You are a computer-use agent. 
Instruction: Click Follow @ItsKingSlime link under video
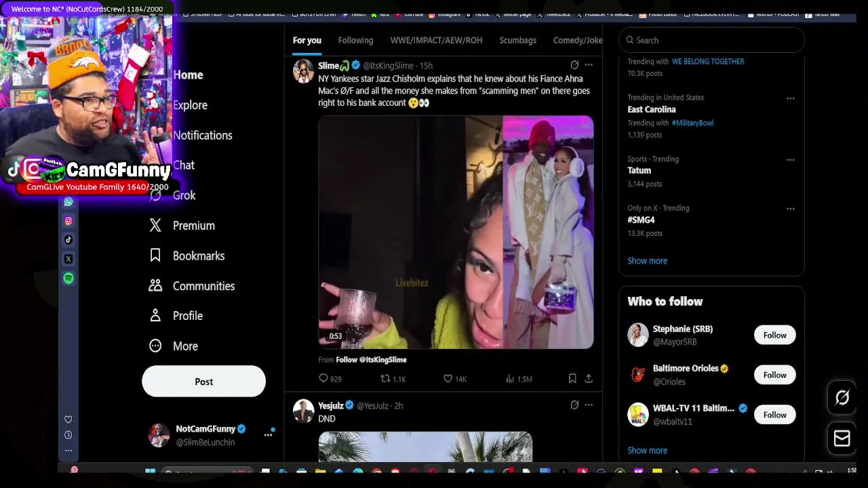(x=371, y=360)
